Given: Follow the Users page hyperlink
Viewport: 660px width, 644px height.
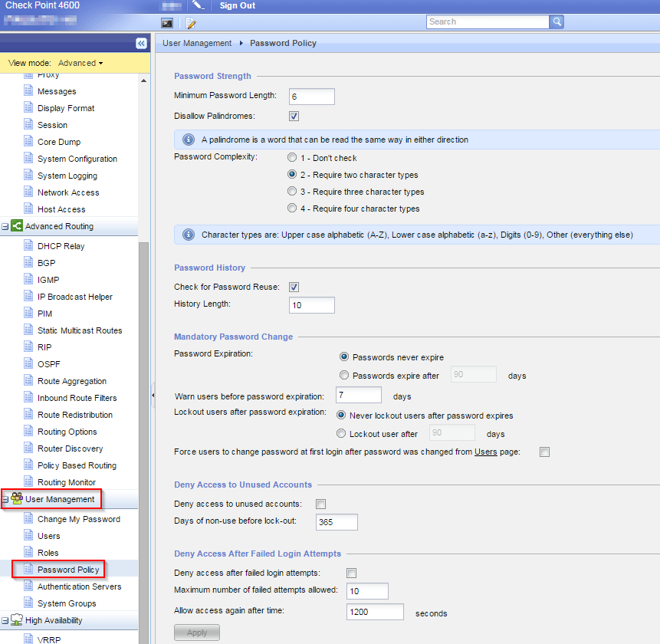Looking at the screenshot, I should tap(484, 452).
